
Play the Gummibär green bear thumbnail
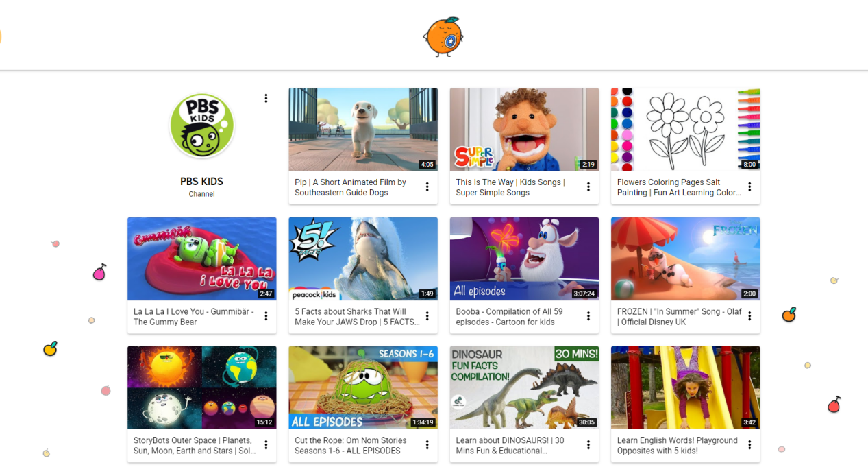(x=202, y=259)
